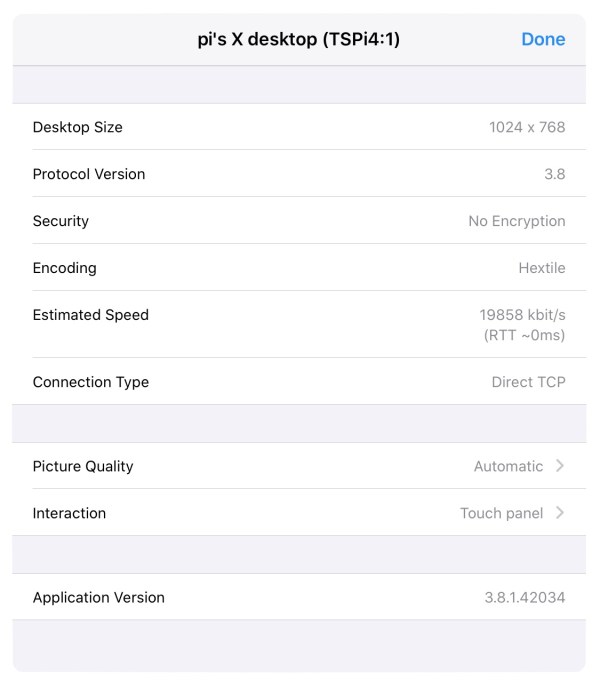600x690 pixels.
Task: Click the Application Version label
Action: tap(99, 597)
